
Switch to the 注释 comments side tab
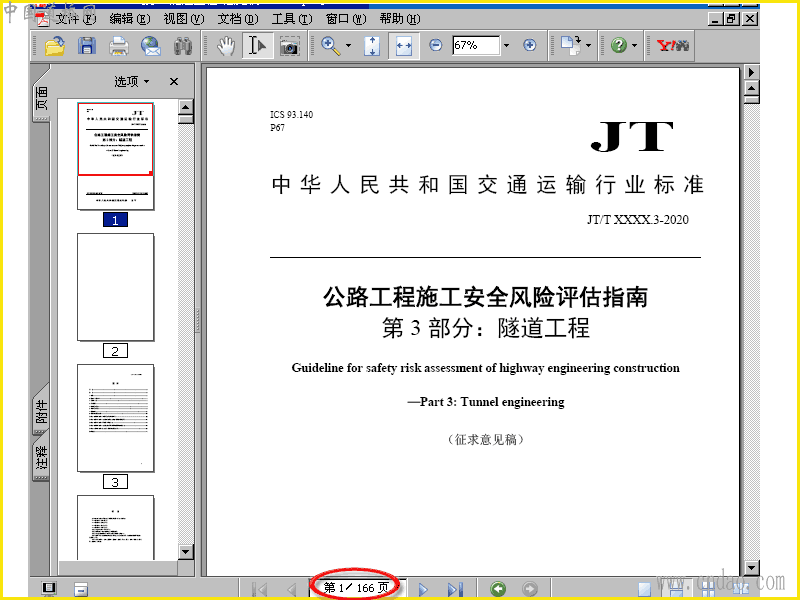41,458
